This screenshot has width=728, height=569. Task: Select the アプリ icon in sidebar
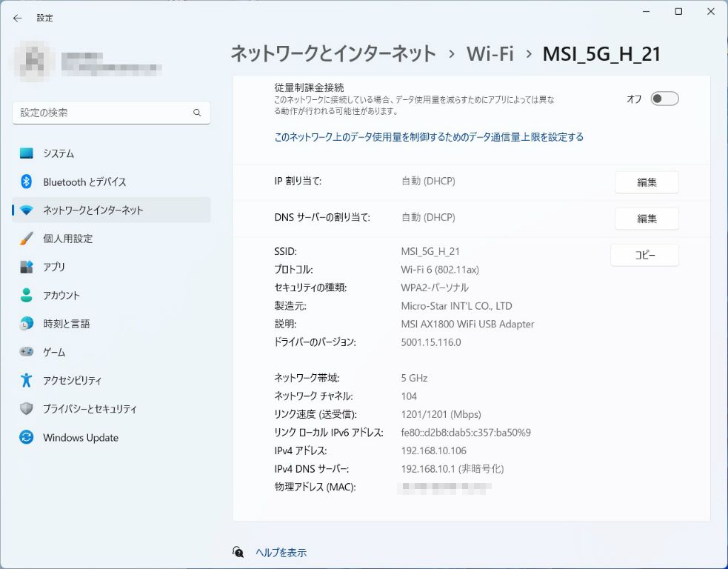pyautogui.click(x=27, y=267)
